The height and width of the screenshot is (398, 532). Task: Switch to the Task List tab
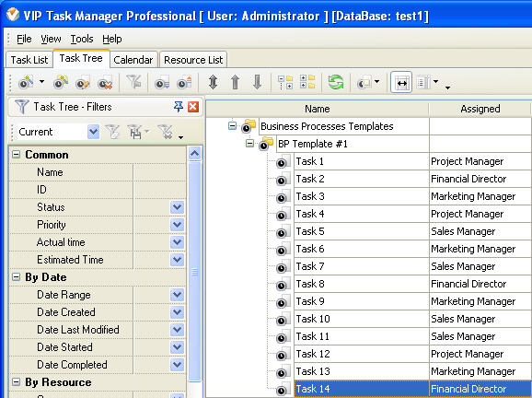pyautogui.click(x=29, y=60)
